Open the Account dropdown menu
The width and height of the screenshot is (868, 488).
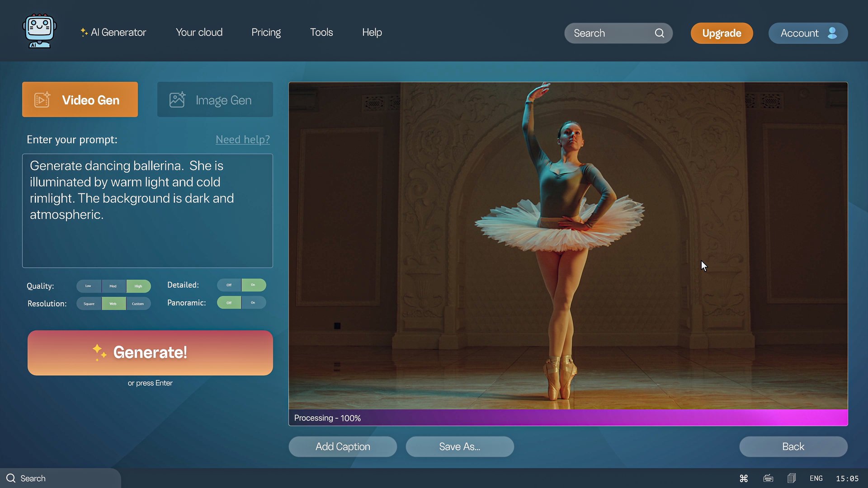click(x=808, y=33)
